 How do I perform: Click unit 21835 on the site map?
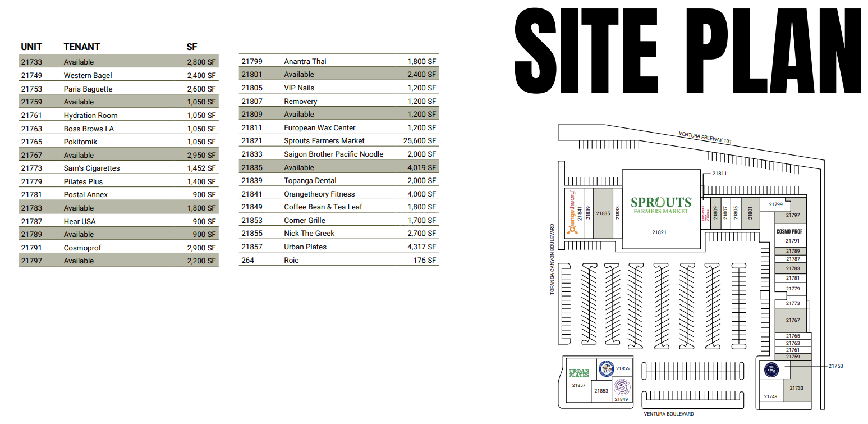pyautogui.click(x=603, y=213)
